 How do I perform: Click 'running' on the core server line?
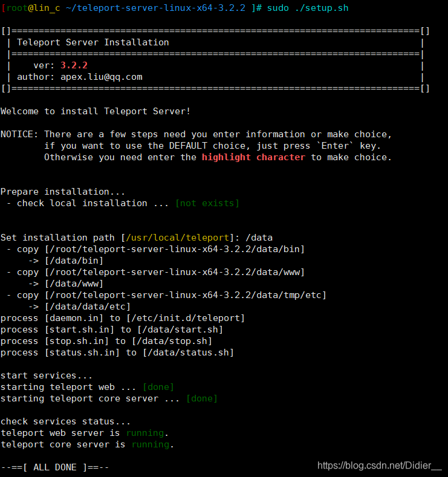tap(151, 445)
